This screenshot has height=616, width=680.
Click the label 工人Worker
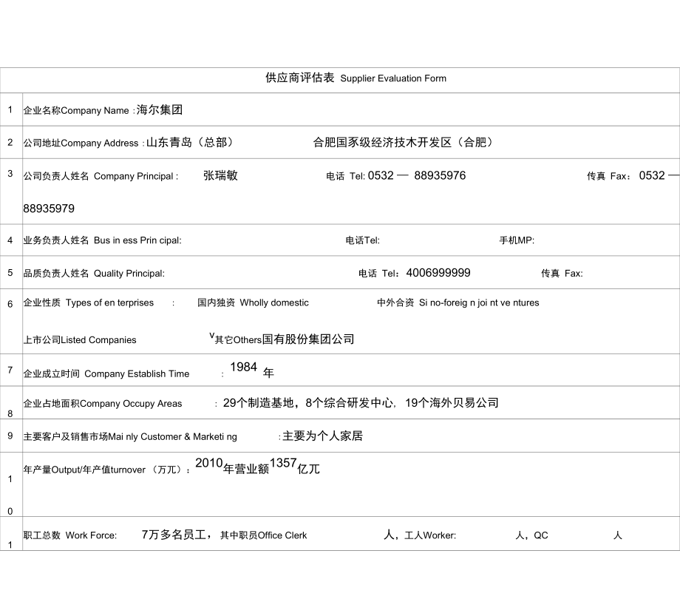click(430, 535)
